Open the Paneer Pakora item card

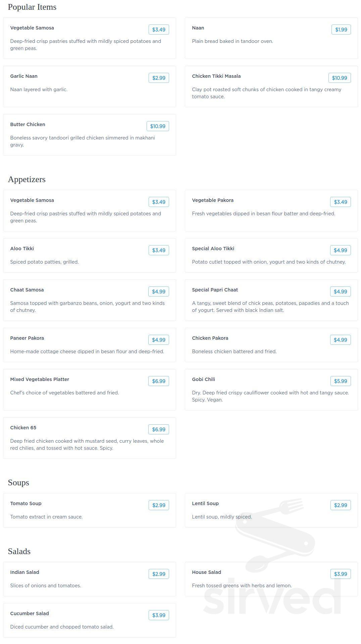click(x=90, y=345)
